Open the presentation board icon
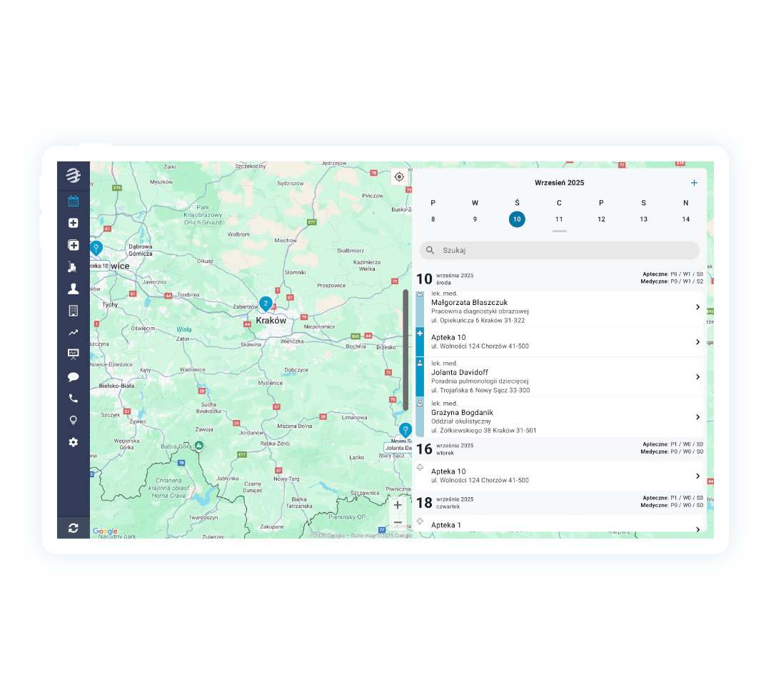This screenshot has height=700, width=771. point(74,354)
